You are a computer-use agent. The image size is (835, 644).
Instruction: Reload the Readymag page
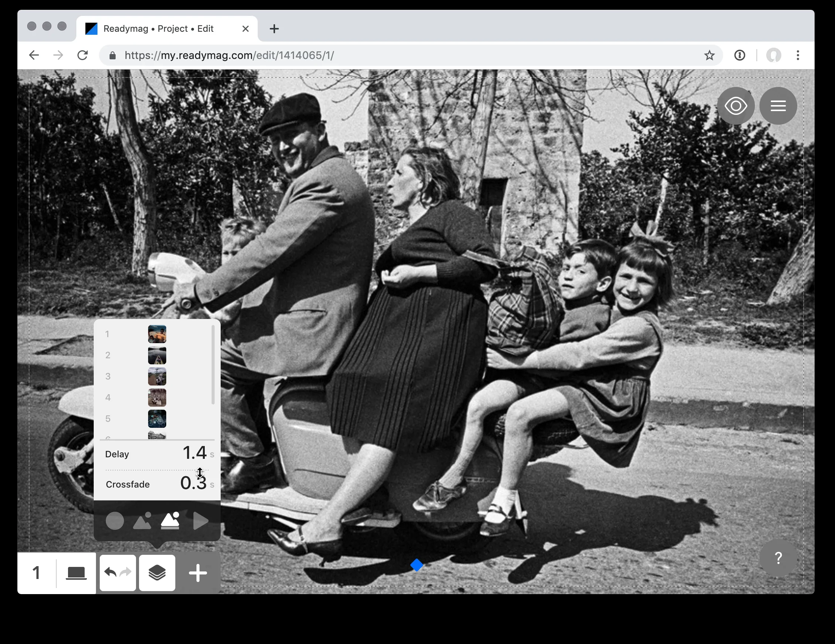pyautogui.click(x=83, y=56)
